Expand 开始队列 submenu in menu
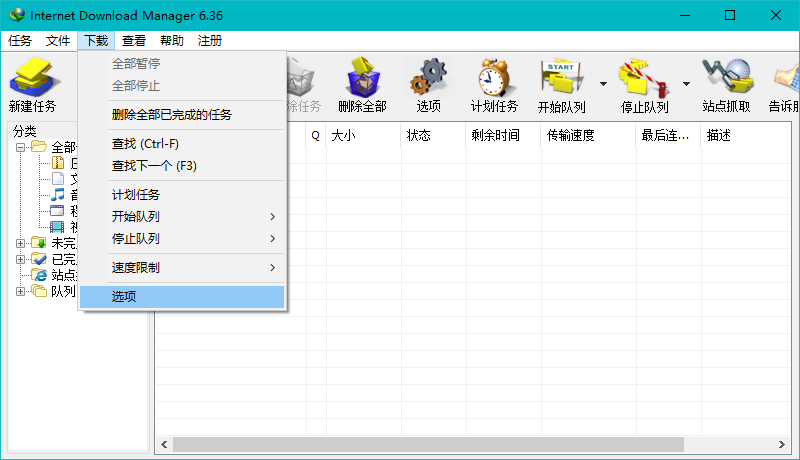800x460 pixels. (x=272, y=217)
